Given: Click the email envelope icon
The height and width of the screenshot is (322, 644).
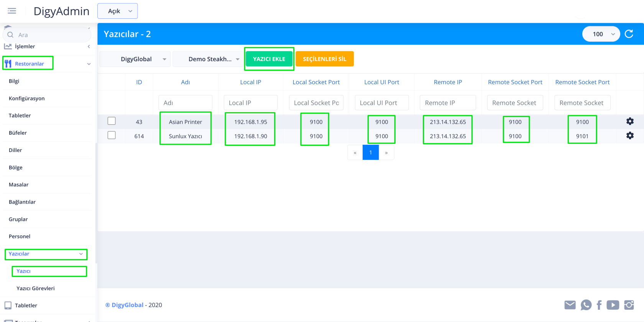Looking at the screenshot, I should 570,305.
